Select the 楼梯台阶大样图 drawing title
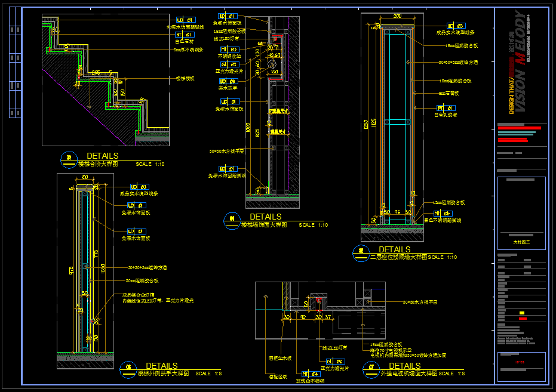 coord(99,163)
